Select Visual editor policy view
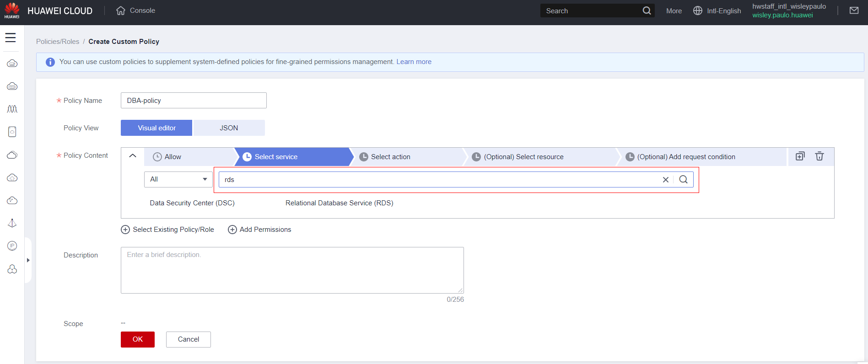Image resolution: width=868 pixels, height=364 pixels. (x=156, y=128)
